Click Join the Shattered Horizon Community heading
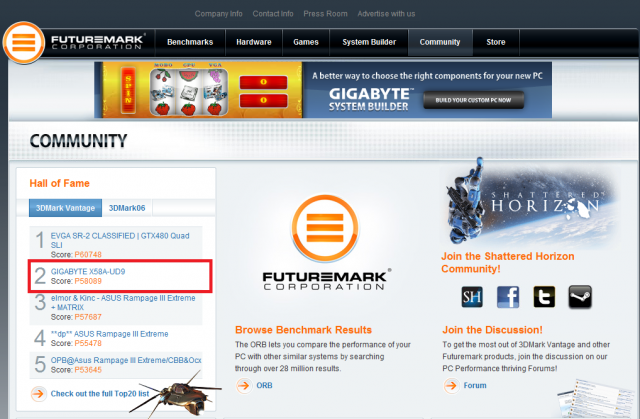 (508, 262)
